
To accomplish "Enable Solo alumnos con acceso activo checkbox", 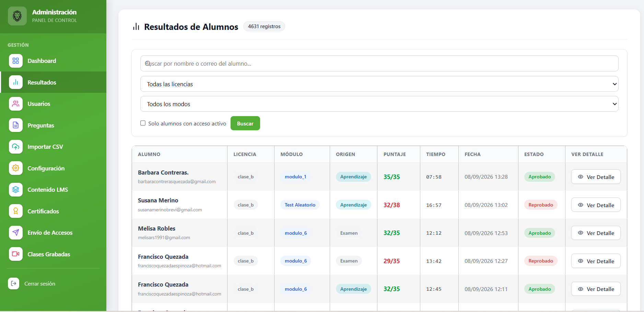I will coord(143,123).
